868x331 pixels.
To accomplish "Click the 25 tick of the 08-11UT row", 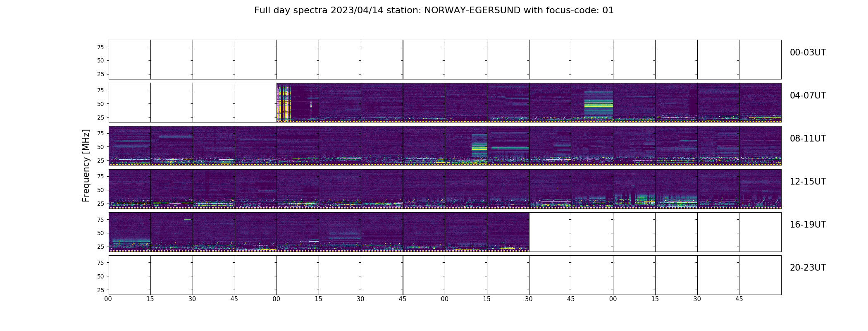I will [x=100, y=161].
